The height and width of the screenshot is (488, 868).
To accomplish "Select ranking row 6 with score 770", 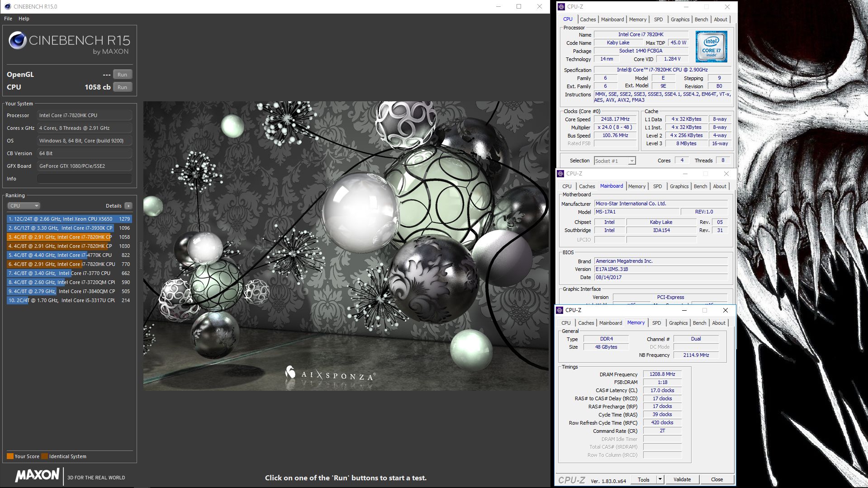I will (69, 264).
